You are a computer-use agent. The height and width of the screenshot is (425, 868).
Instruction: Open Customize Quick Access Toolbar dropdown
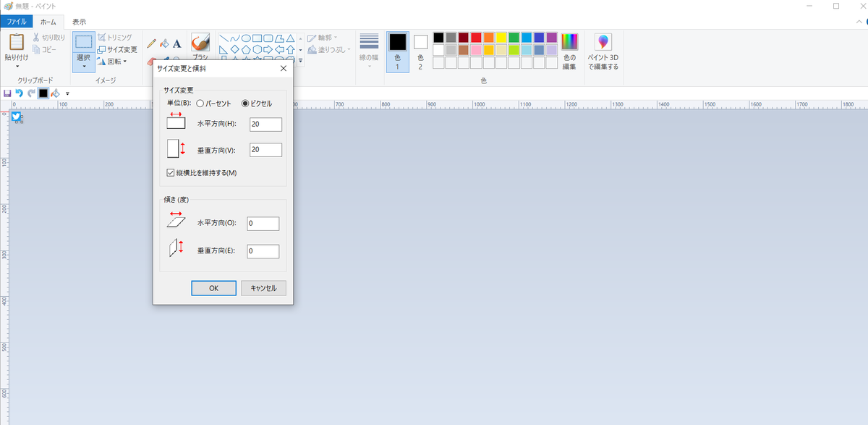pyautogui.click(x=67, y=93)
